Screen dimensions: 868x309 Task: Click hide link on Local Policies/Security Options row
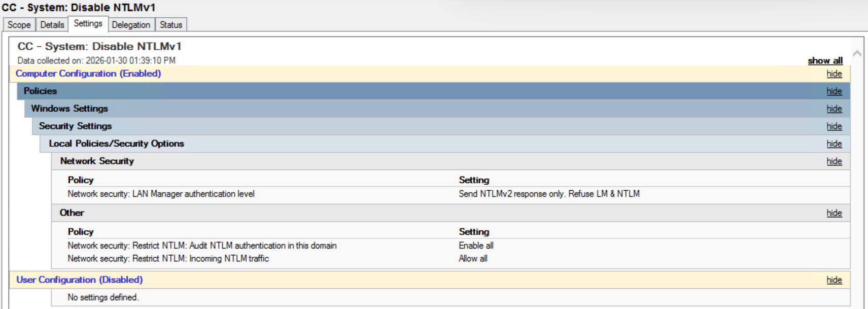(x=834, y=144)
